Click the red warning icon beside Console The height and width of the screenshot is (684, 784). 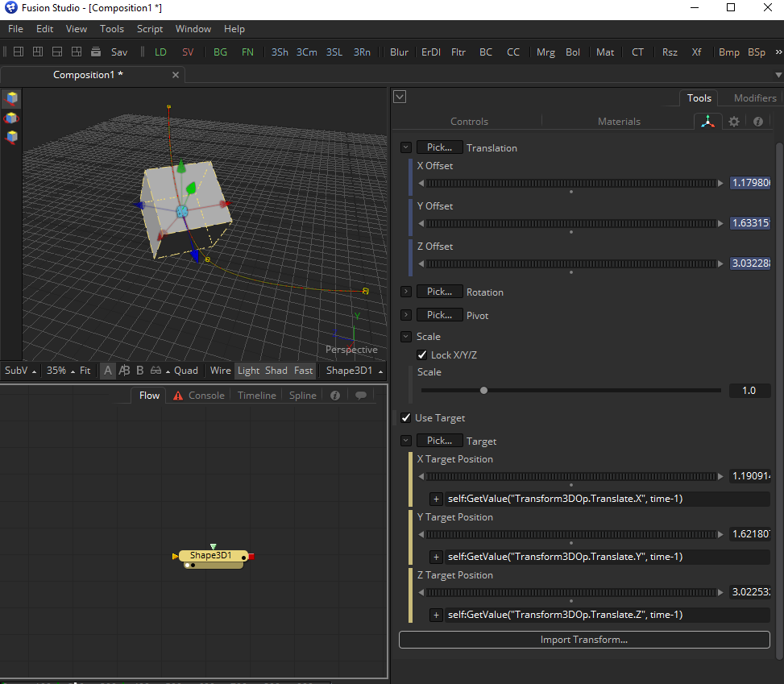[178, 396]
